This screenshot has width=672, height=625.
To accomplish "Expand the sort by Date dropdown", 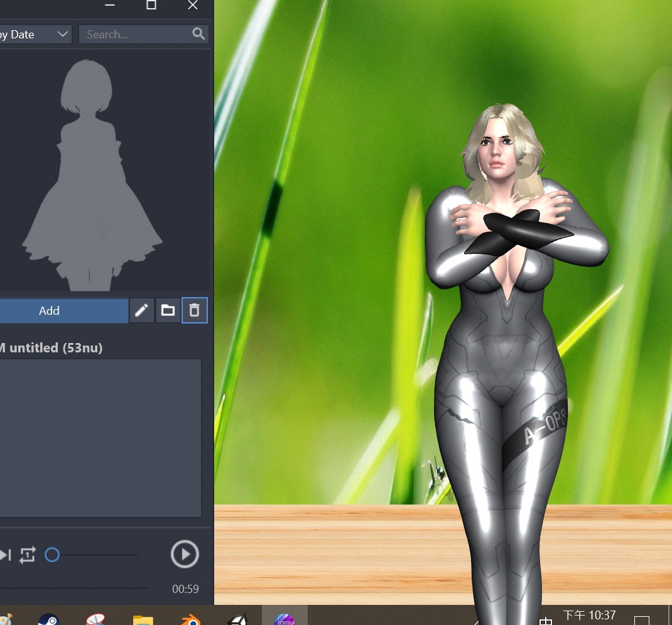I will (x=35, y=35).
